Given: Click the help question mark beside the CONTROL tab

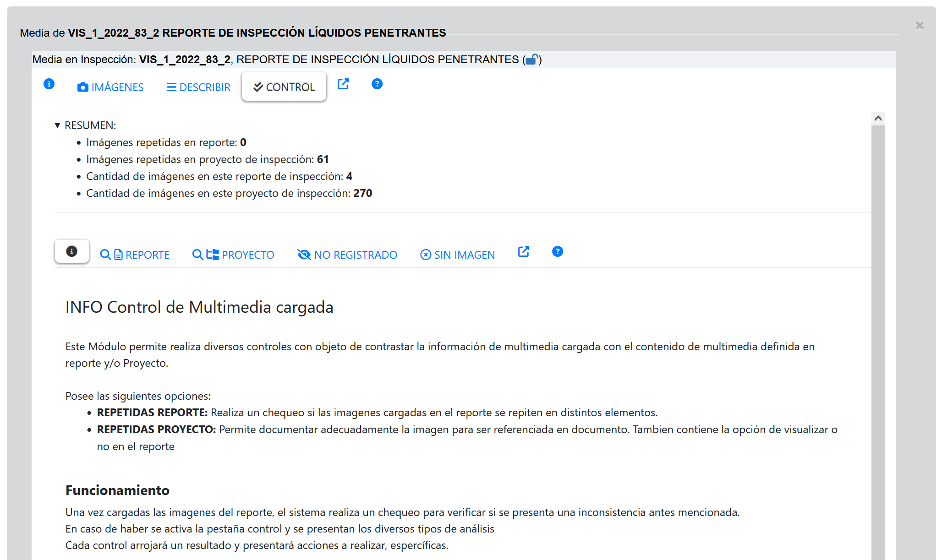Looking at the screenshot, I should pyautogui.click(x=377, y=84).
